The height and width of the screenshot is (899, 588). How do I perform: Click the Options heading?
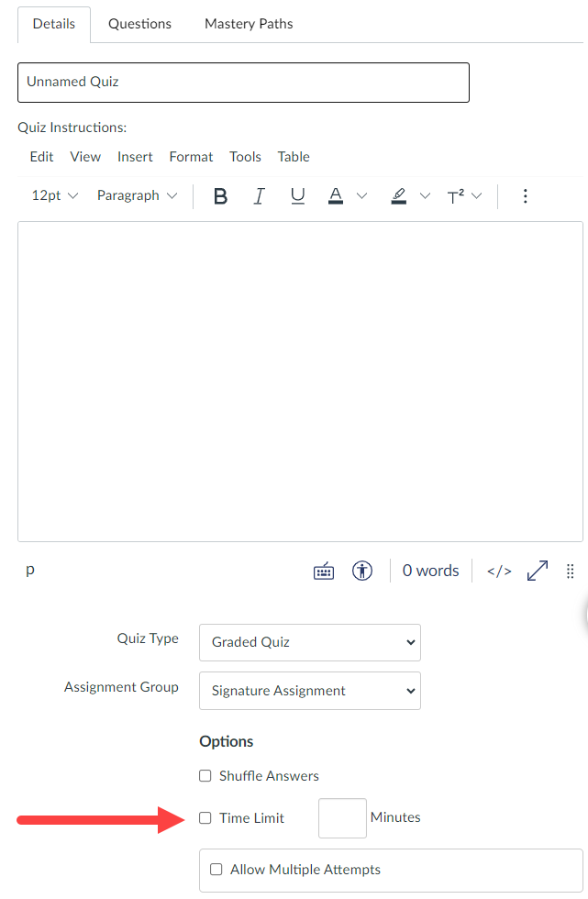(227, 741)
